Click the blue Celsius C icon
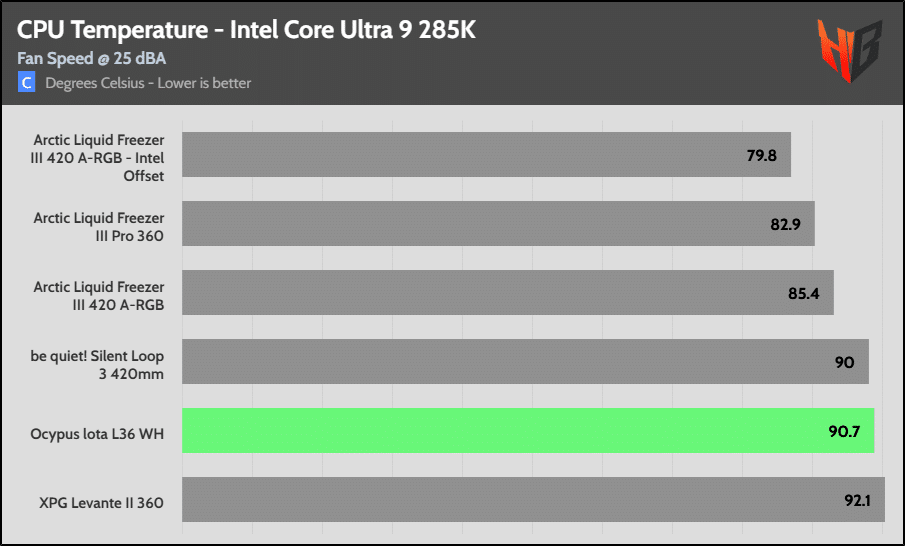This screenshot has width=905, height=546. coord(27,83)
